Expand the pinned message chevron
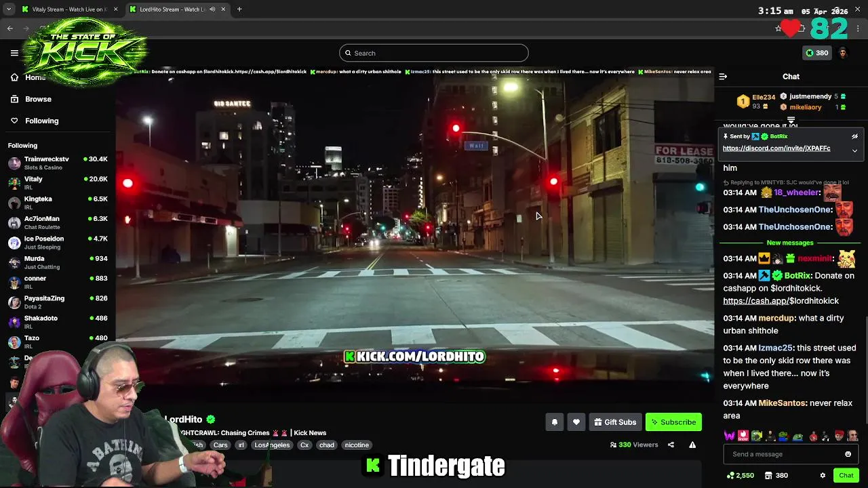 coord(854,150)
